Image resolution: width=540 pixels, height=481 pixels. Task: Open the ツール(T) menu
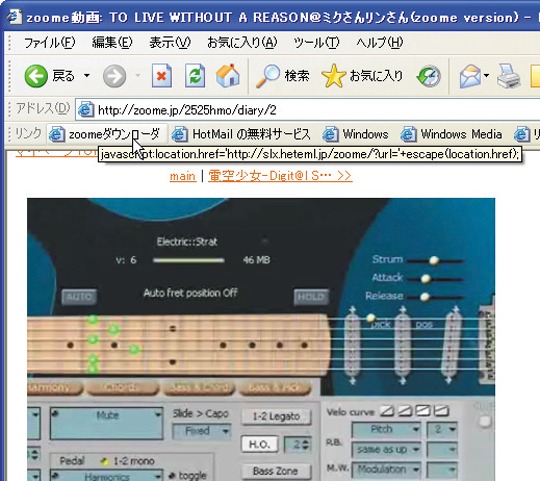[x=316, y=43]
